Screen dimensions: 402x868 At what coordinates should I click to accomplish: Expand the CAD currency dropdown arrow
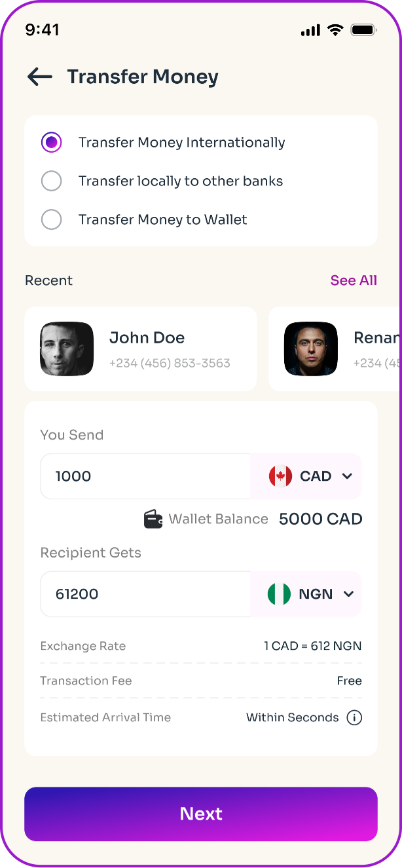coord(347,476)
